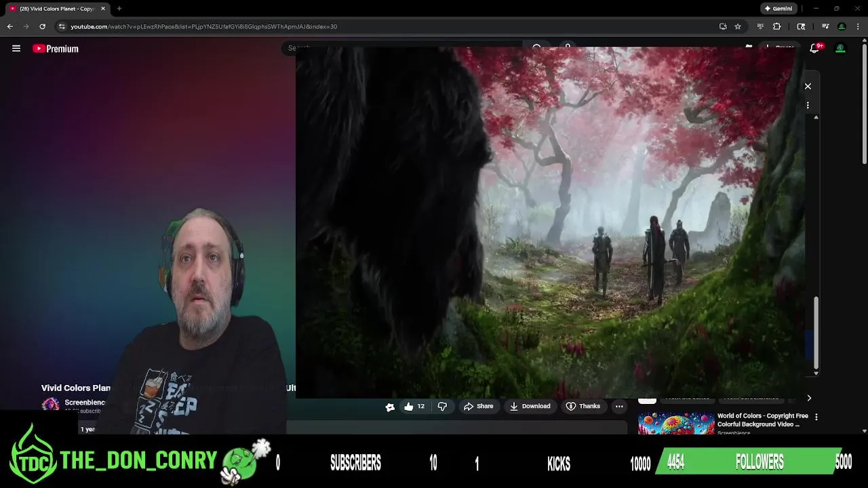Open Chrome three-dot menu

(858, 26)
